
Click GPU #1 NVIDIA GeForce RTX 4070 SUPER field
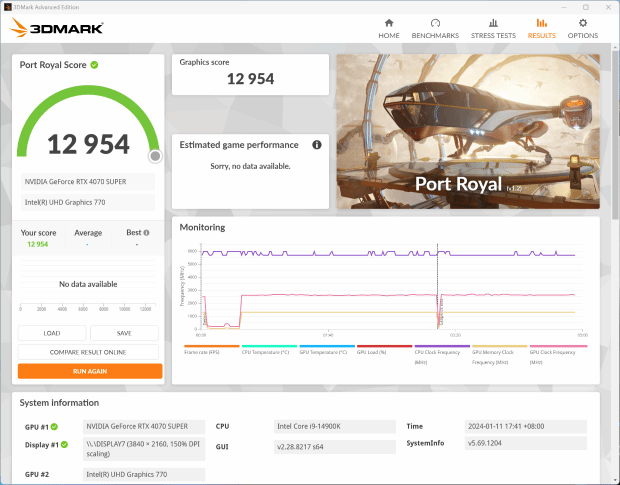(144, 426)
